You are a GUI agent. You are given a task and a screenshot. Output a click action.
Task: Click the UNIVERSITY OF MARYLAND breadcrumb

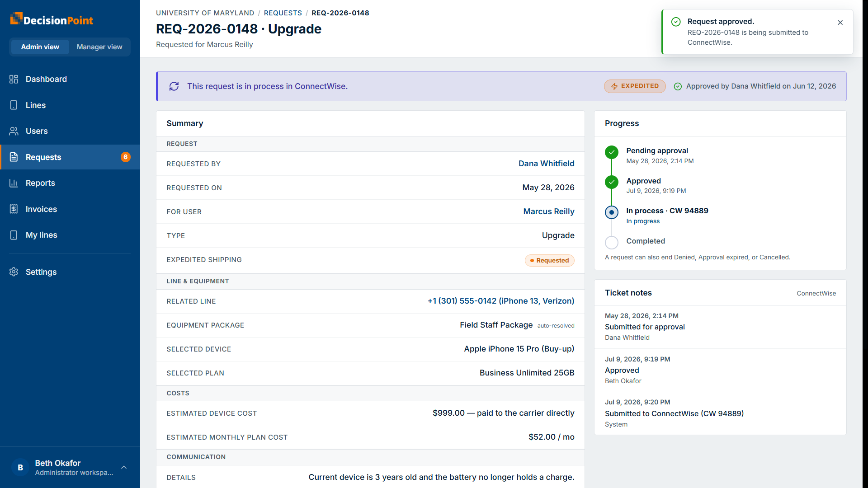tap(205, 13)
